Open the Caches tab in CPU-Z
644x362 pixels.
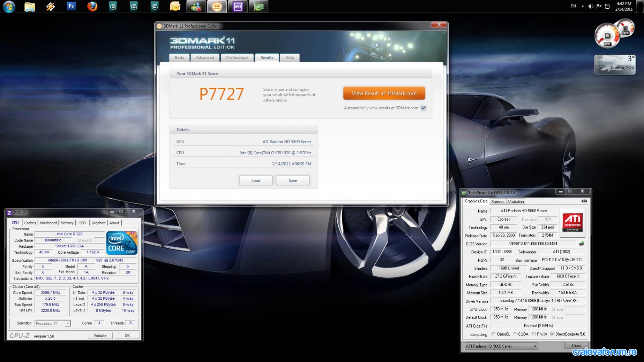click(x=30, y=223)
